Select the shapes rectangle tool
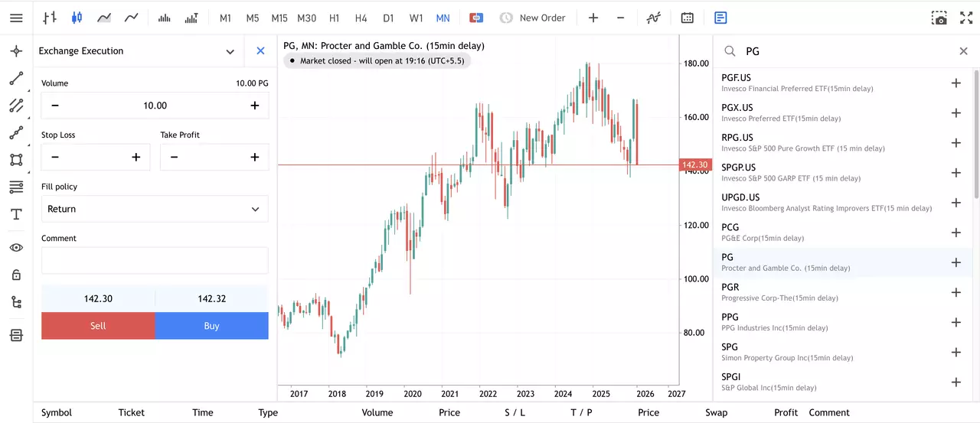980x423 pixels. 16,160
